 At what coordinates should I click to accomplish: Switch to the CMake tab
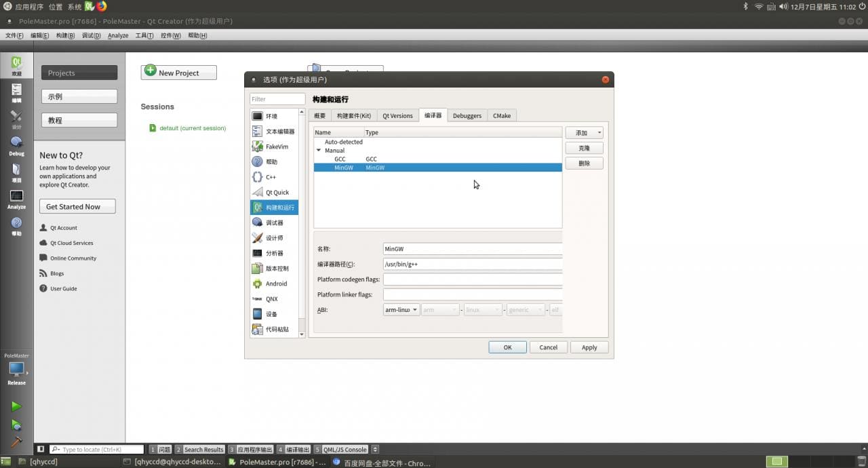click(502, 116)
